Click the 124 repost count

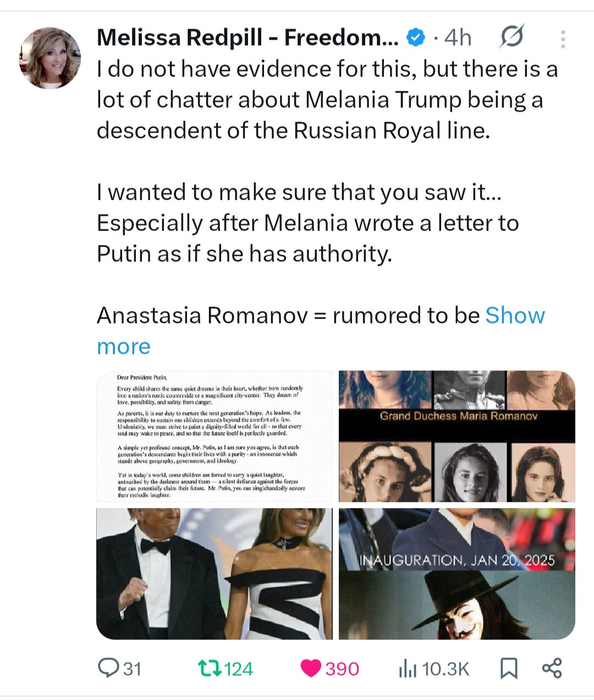pos(239,669)
